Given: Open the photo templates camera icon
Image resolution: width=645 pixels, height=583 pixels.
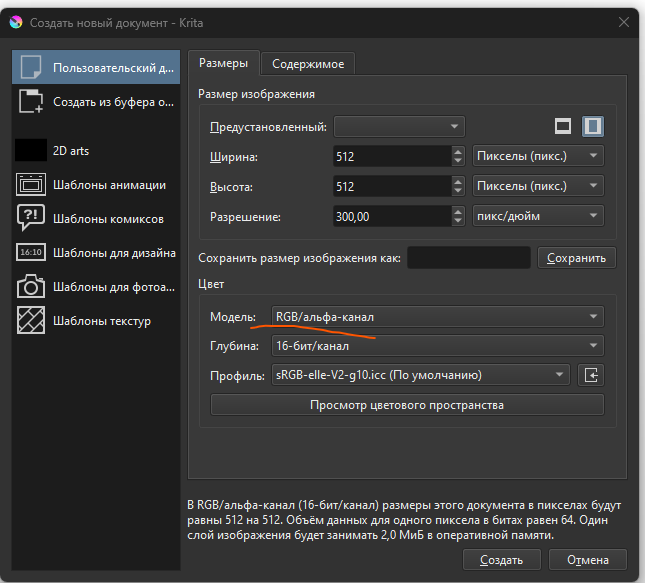Looking at the screenshot, I should click(31, 287).
